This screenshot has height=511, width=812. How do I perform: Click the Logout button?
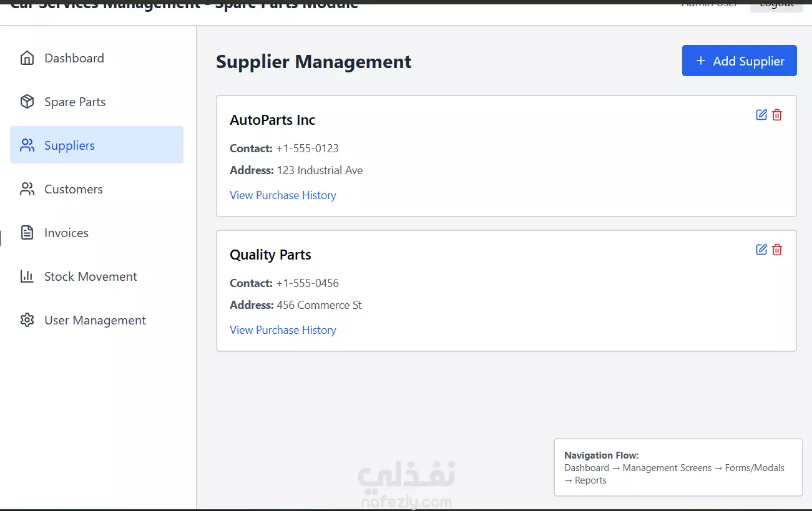tap(776, 5)
